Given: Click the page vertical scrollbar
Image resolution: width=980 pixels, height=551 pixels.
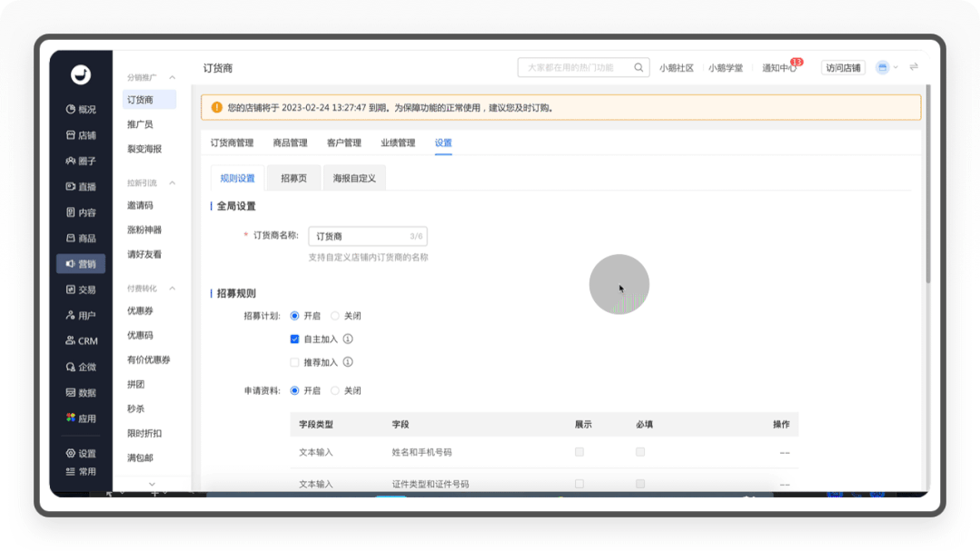Looking at the screenshot, I should point(928,184).
